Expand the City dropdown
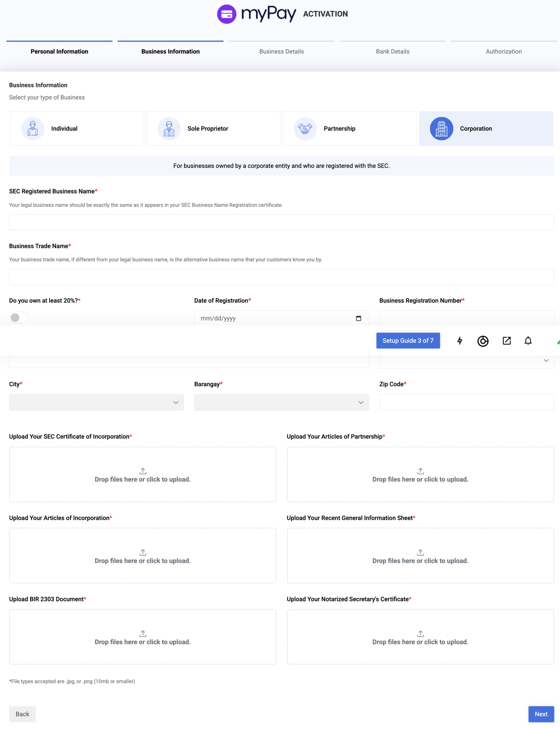The width and height of the screenshot is (560, 729). (x=96, y=402)
